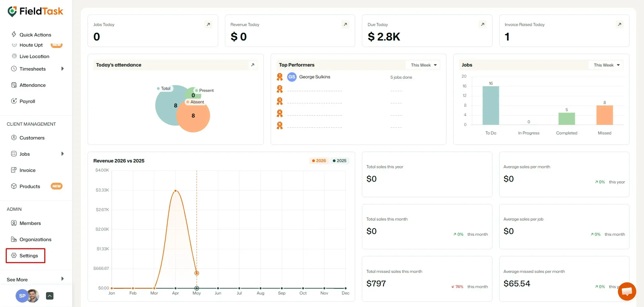Open the Members page

[30, 223]
